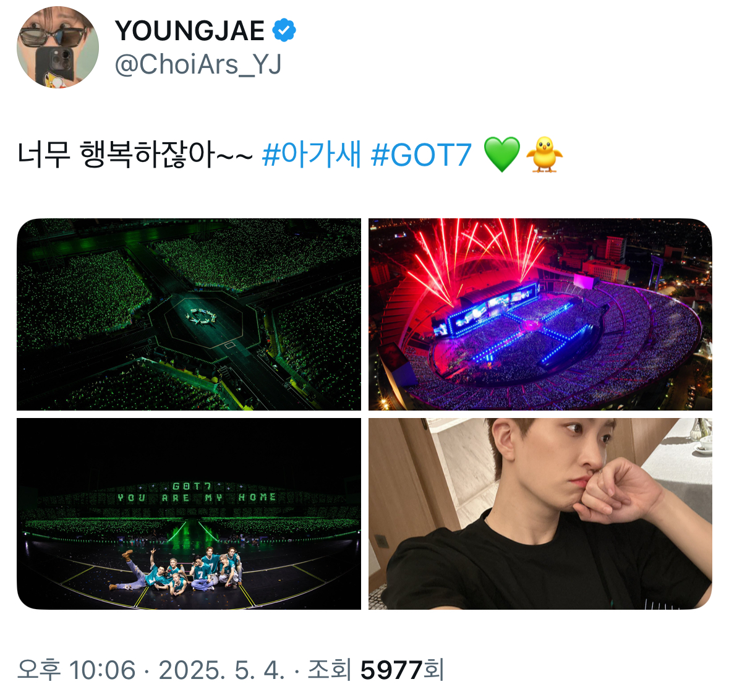Open YOUNGJAE's profile avatar picture
Image resolution: width=729 pixels, height=700 pixels.
tap(58, 47)
